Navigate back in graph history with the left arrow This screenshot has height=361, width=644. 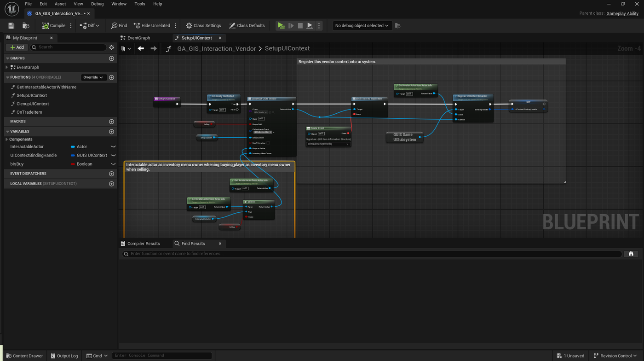[x=141, y=48]
